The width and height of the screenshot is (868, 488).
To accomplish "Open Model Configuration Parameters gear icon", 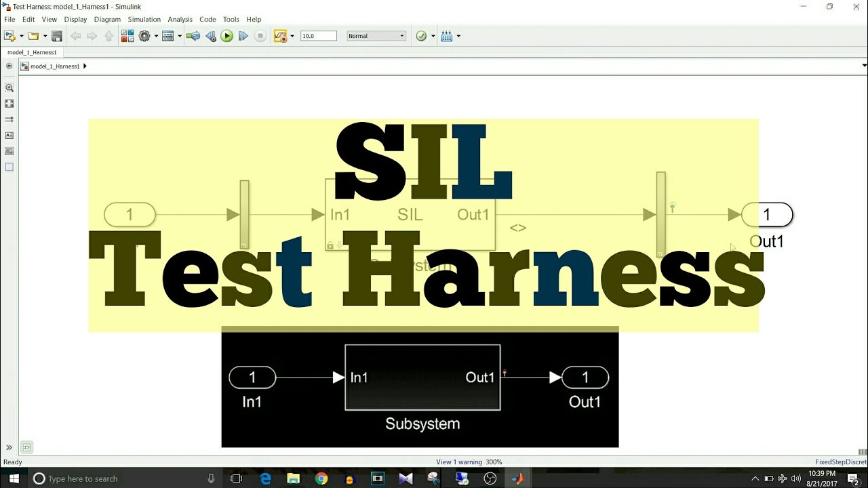I will tap(144, 36).
